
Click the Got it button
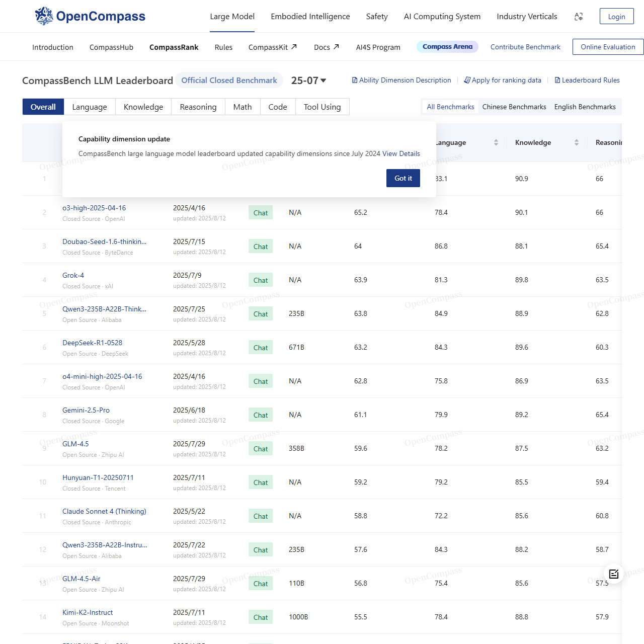click(403, 178)
